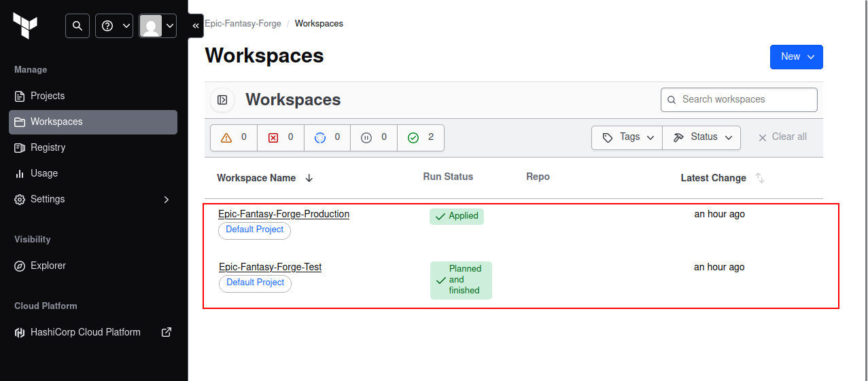Open the help question-mark menu

click(114, 26)
